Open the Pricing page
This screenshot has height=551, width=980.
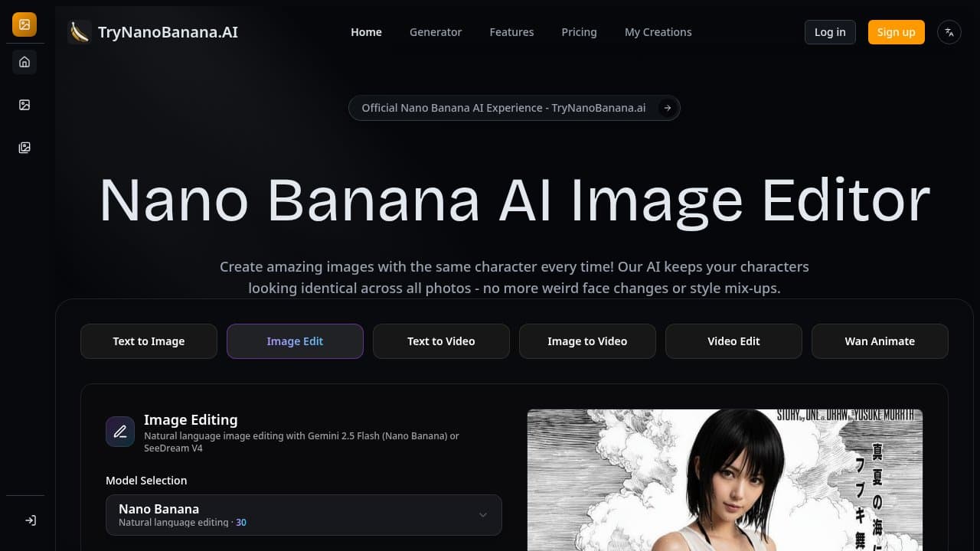click(x=579, y=32)
